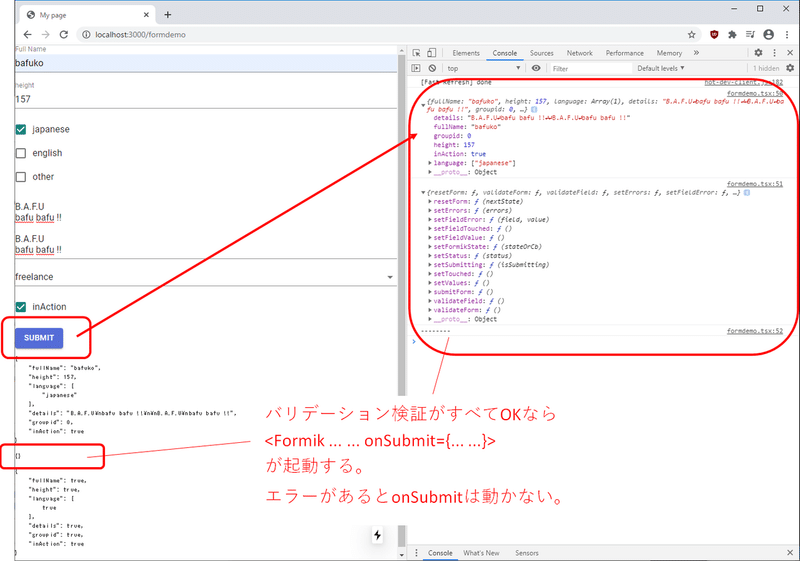Open a new browser tab with plus
800x561 pixels.
pyautogui.click(x=167, y=15)
